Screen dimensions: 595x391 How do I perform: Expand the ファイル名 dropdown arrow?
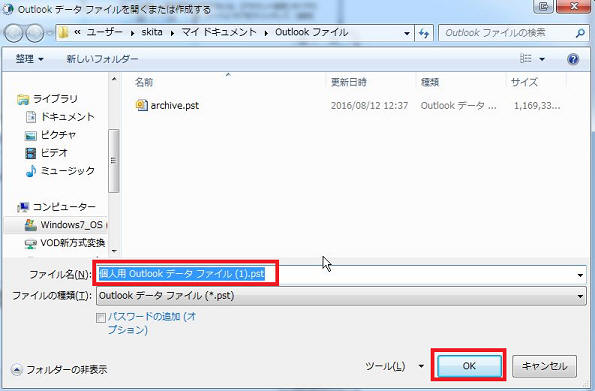580,275
